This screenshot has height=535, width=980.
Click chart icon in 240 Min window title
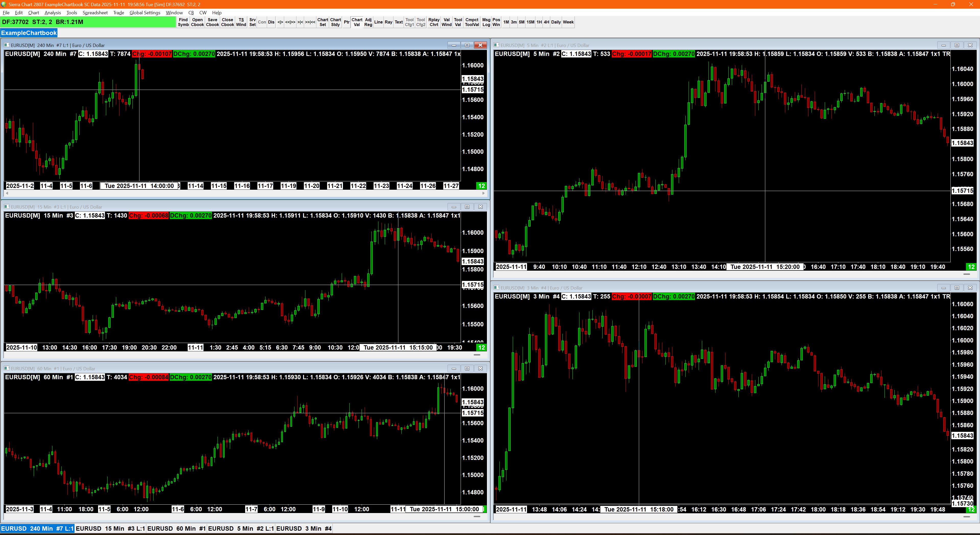[7, 45]
